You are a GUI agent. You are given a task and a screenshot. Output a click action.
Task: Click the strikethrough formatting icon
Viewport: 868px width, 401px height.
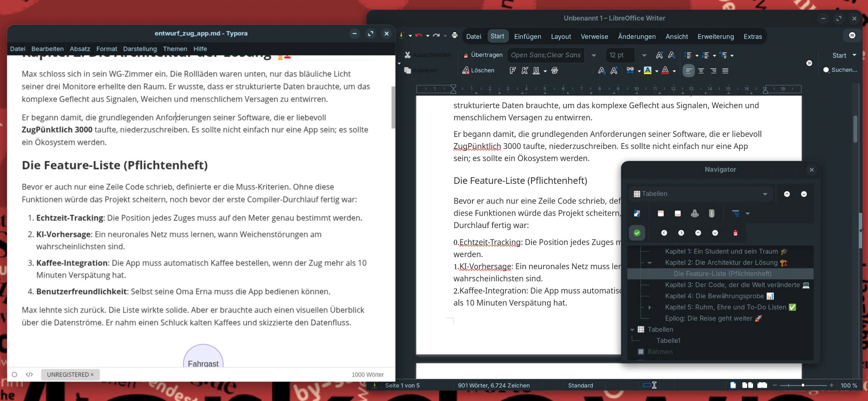click(554, 71)
